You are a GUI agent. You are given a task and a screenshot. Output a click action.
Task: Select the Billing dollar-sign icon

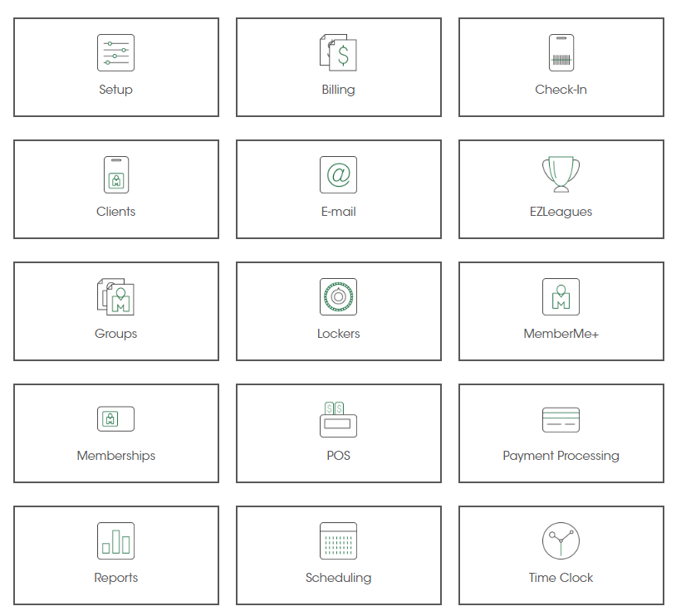coord(338,51)
